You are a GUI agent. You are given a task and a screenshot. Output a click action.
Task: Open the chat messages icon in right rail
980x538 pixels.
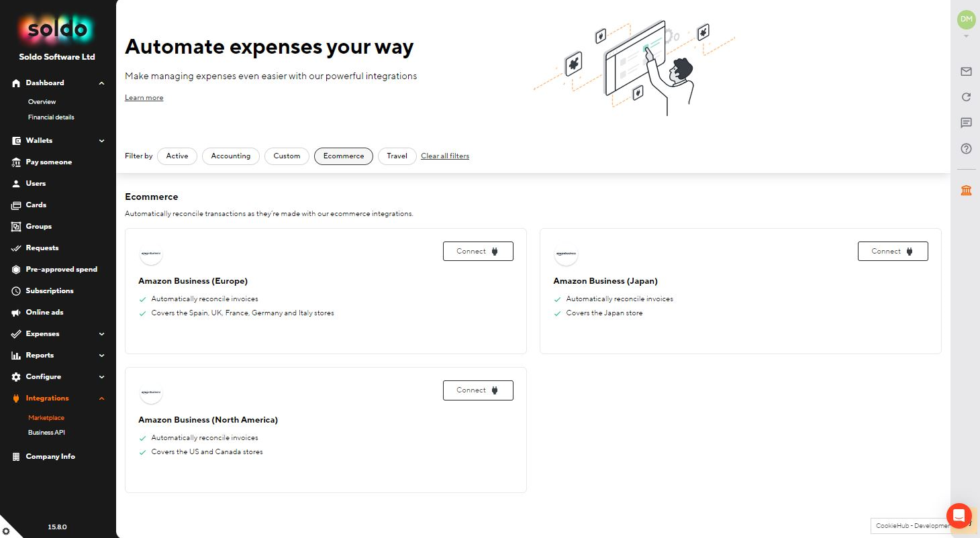click(x=966, y=123)
